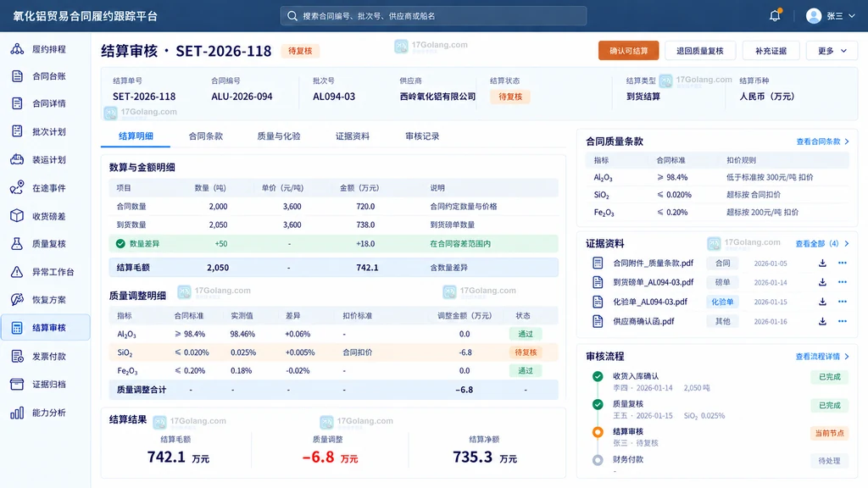Expand 查看全部 (4) evidence list
This screenshot has width=868, height=488.
coord(822,243)
